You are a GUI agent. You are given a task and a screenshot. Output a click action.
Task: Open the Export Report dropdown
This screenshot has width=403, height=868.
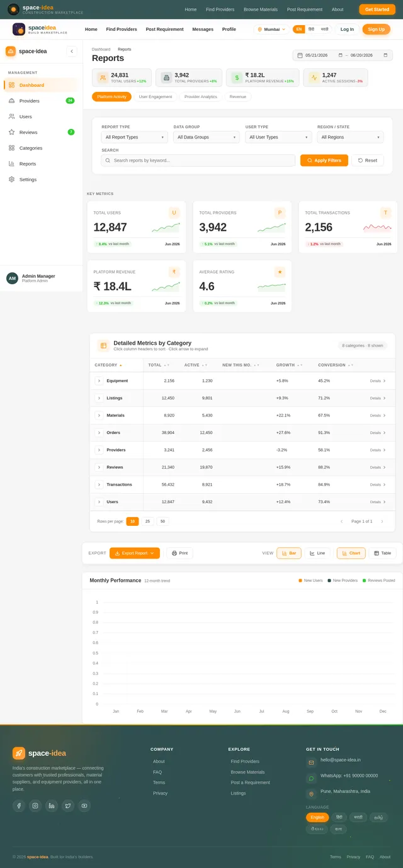click(x=135, y=553)
